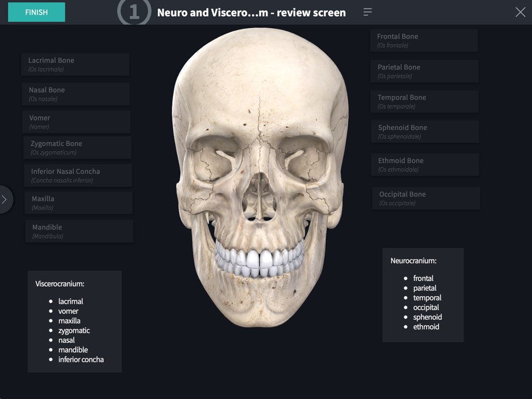
Task: Select the Nasal Bone label card
Action: point(75,94)
